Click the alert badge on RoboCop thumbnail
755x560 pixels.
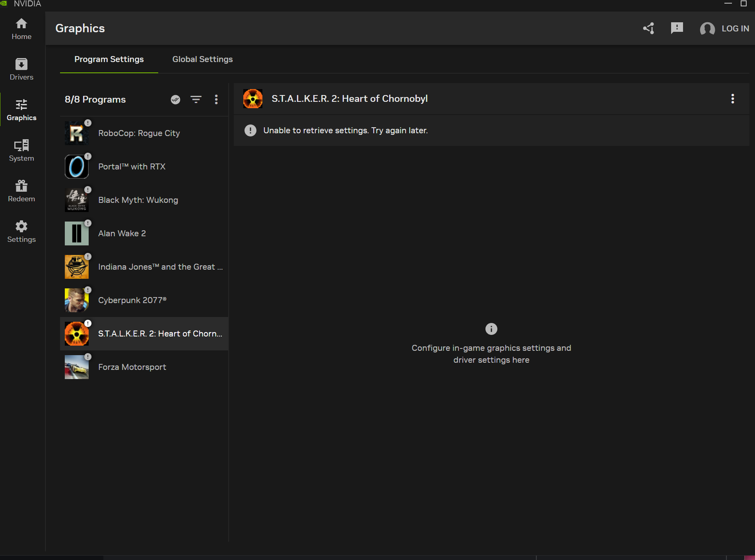point(88,123)
